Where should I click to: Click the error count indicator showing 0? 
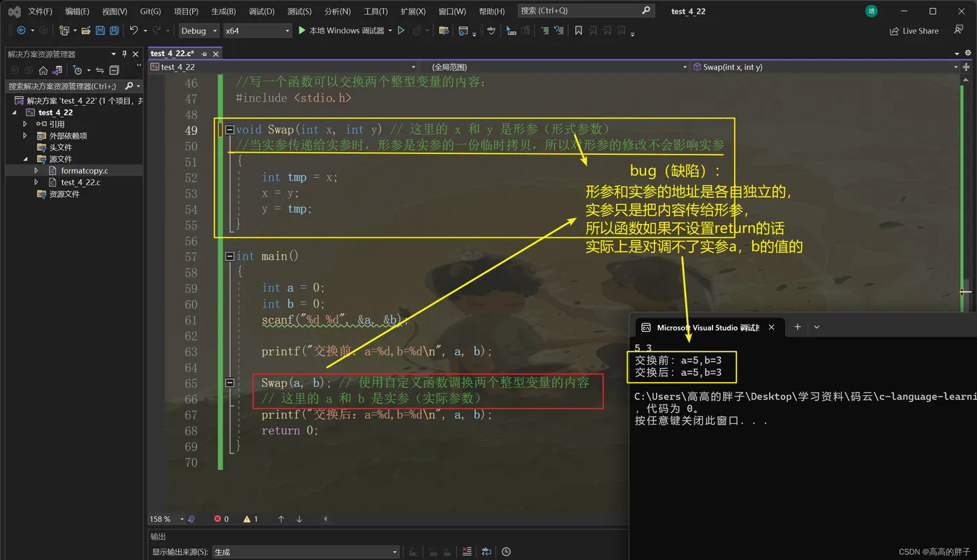coord(222,519)
